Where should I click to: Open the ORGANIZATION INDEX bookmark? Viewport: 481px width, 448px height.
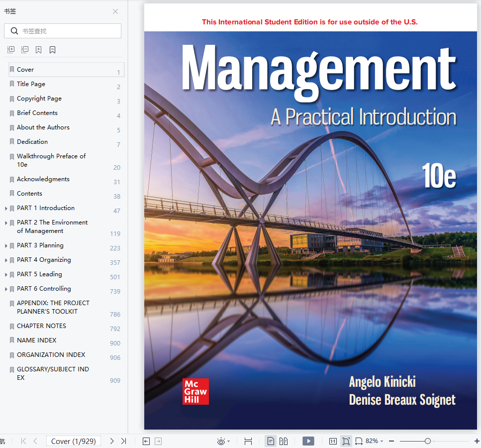coord(51,355)
